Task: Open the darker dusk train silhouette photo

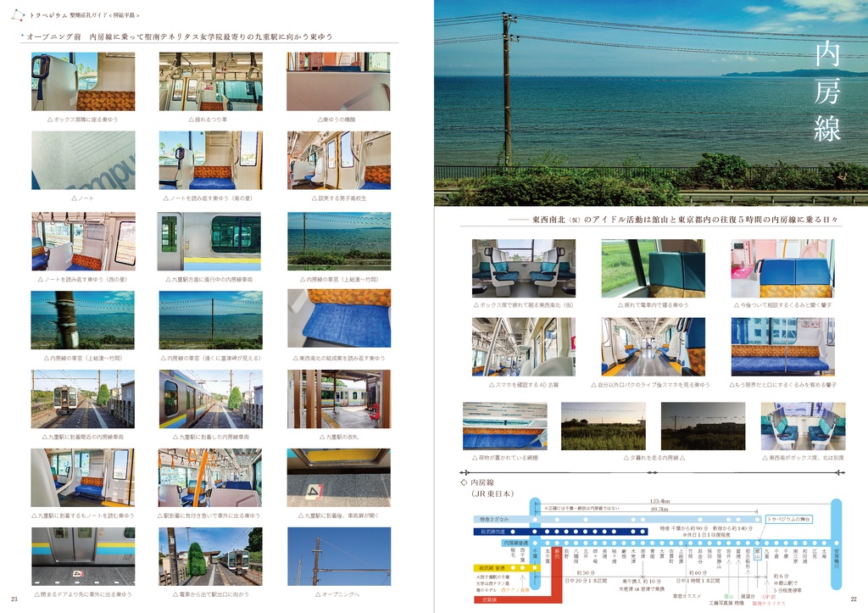Action: click(x=703, y=426)
